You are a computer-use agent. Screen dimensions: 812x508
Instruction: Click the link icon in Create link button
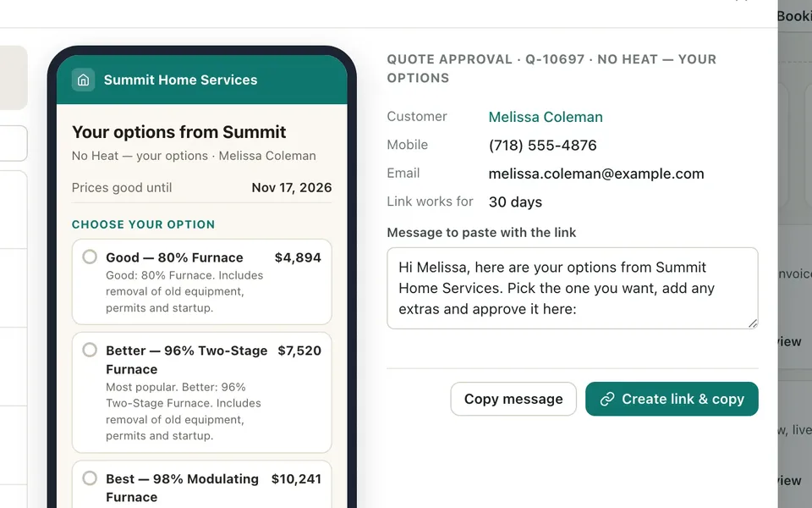coord(607,399)
